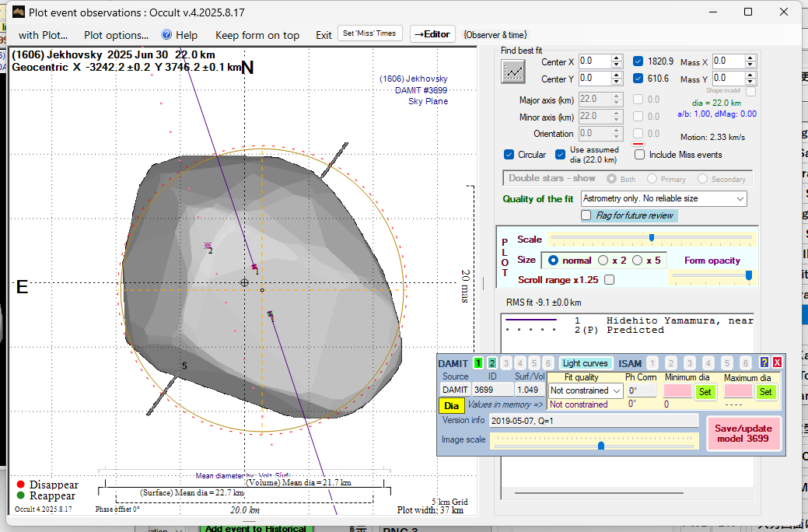Screen dimensions: 808x532
Task: Adjust the Image scale slider handle
Action: click(x=601, y=446)
